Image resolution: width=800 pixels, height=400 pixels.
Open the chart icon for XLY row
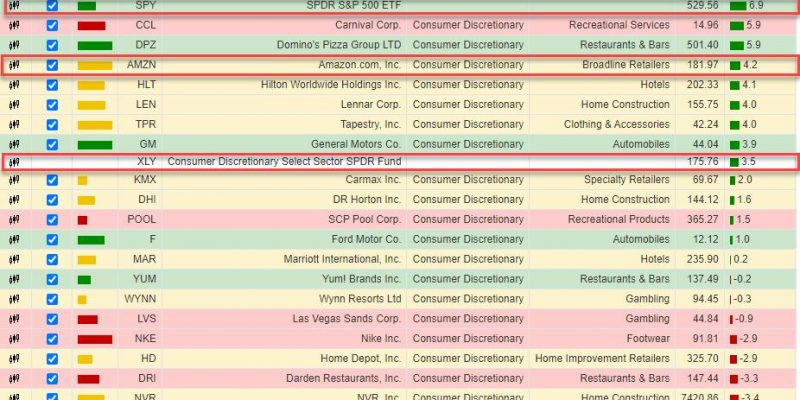point(14,163)
